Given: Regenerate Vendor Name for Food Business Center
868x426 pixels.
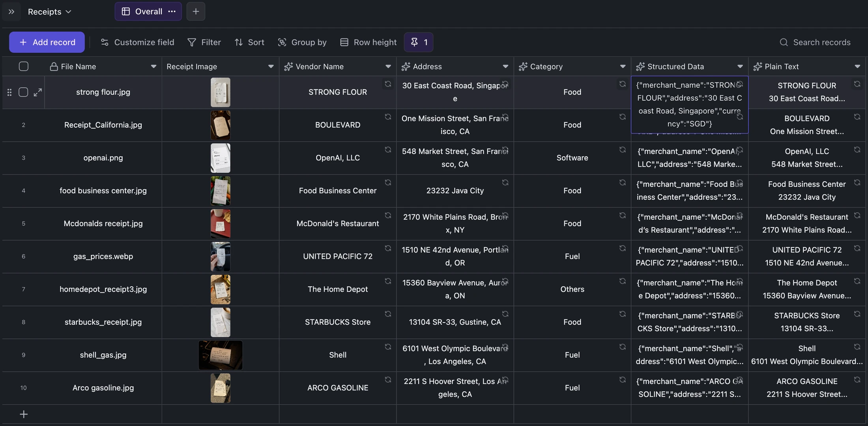Looking at the screenshot, I should (x=388, y=182).
